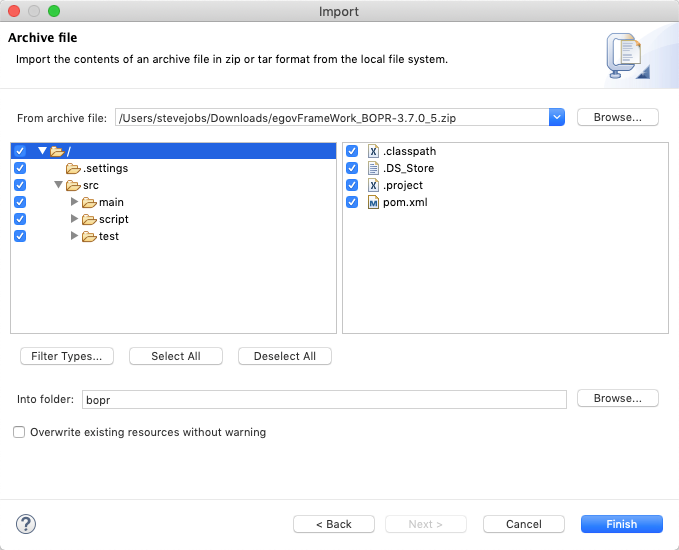This screenshot has width=679, height=550.
Task: Click the .classpath file icon
Action: (x=374, y=151)
